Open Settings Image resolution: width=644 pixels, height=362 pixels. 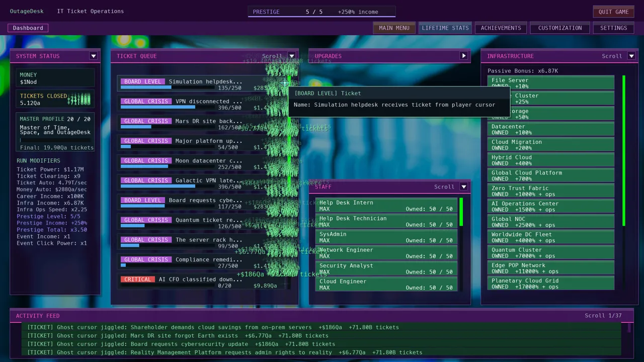(x=614, y=28)
